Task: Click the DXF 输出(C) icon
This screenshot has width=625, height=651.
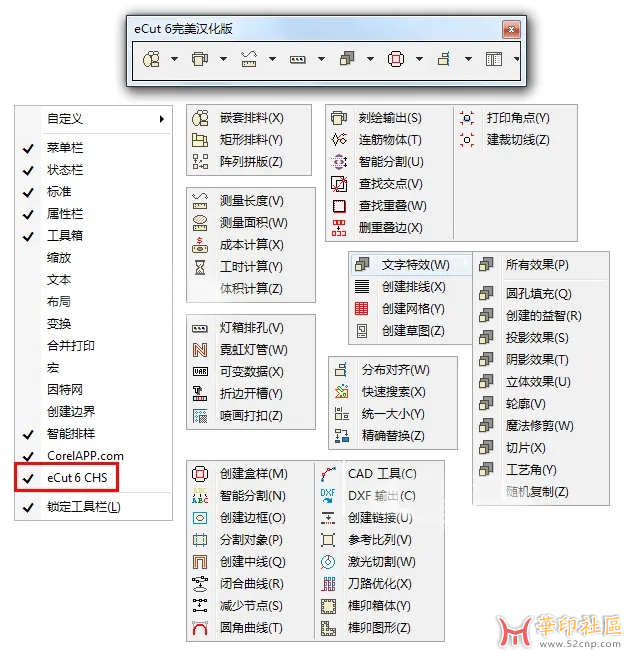Action: point(328,496)
